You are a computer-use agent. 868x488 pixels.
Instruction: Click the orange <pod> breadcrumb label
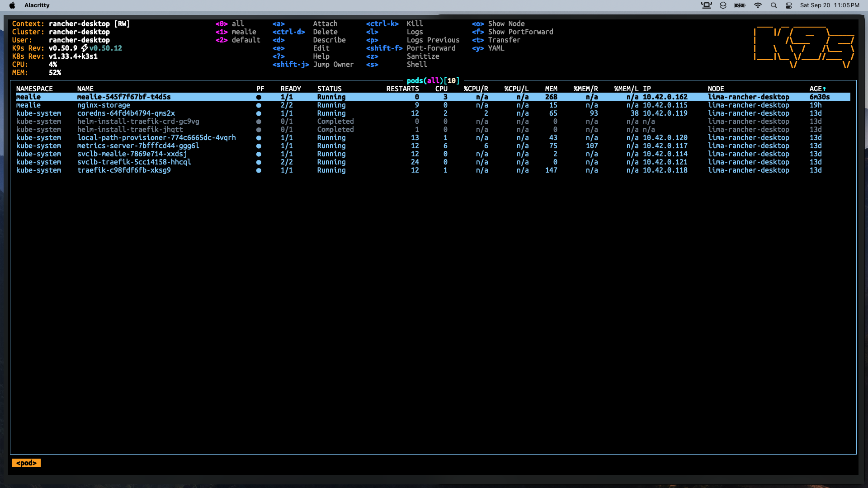click(26, 463)
